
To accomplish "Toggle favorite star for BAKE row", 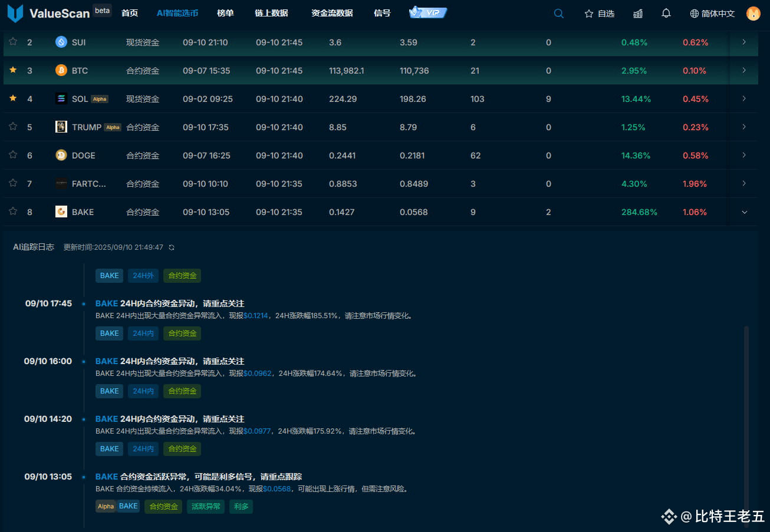I will pyautogui.click(x=13, y=212).
